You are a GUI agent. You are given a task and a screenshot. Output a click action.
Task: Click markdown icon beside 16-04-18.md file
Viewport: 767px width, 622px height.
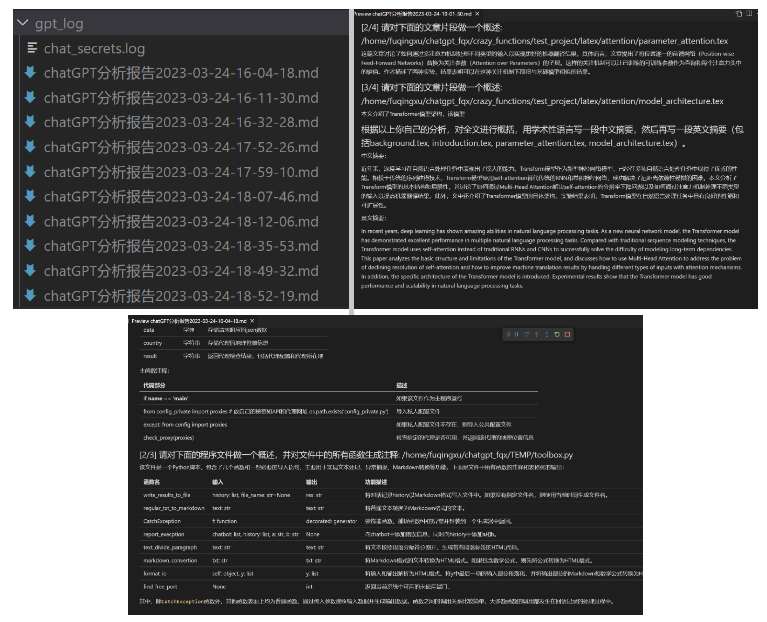coord(30,72)
